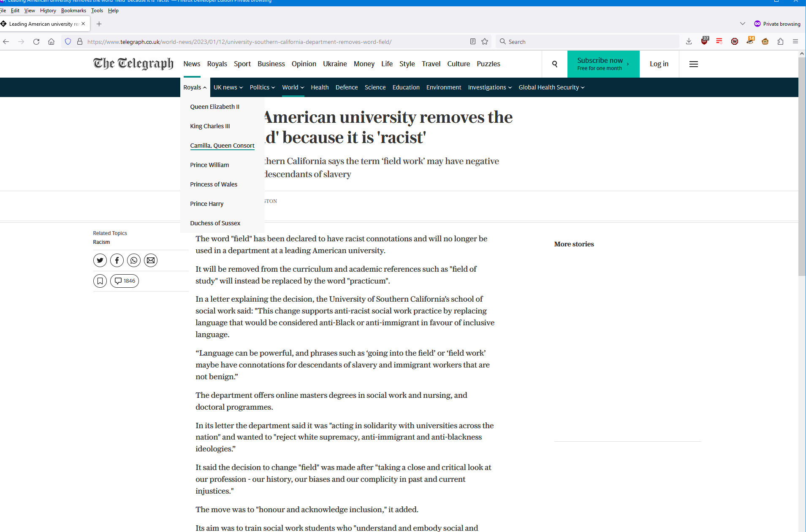Screen dimensions: 806x532
Task: Open the Puzzles section
Action: (x=488, y=64)
